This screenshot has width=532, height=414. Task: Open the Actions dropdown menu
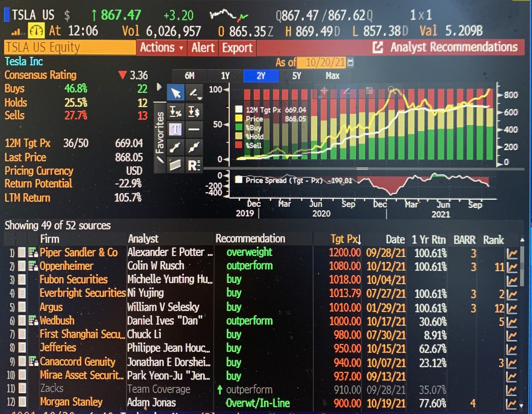[161, 48]
